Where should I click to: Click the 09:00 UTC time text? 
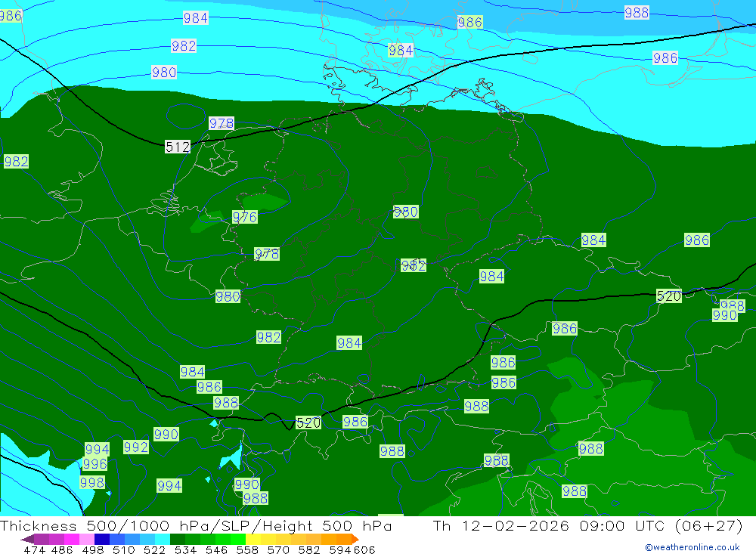tap(622, 525)
